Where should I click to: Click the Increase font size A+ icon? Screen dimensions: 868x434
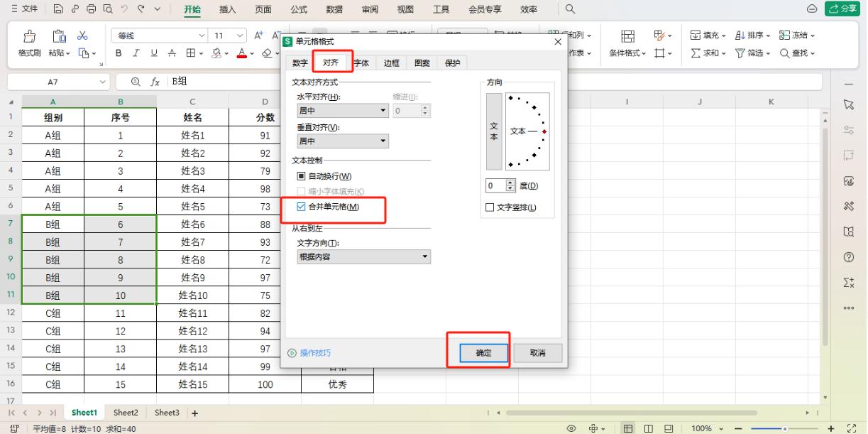(x=258, y=36)
